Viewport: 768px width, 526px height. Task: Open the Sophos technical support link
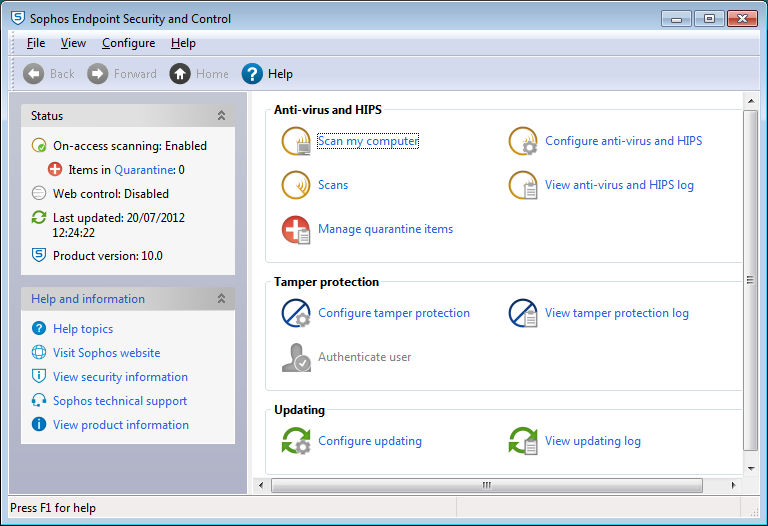(120, 401)
